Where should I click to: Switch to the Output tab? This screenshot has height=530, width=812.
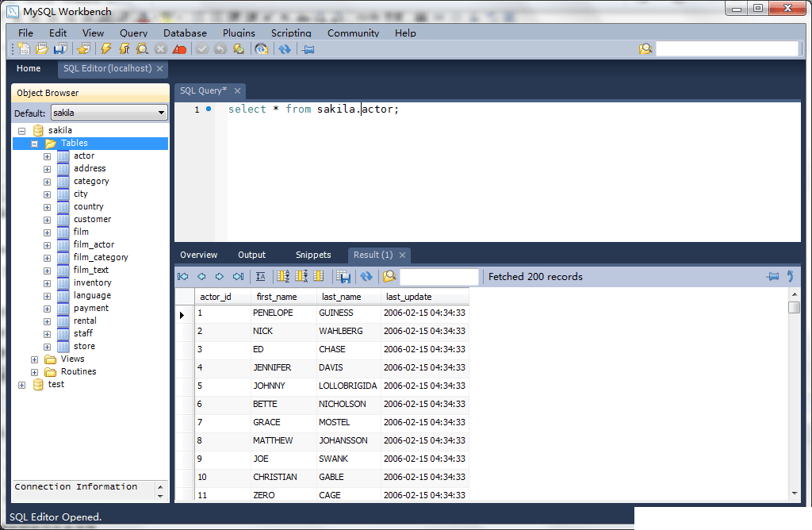pyautogui.click(x=251, y=255)
